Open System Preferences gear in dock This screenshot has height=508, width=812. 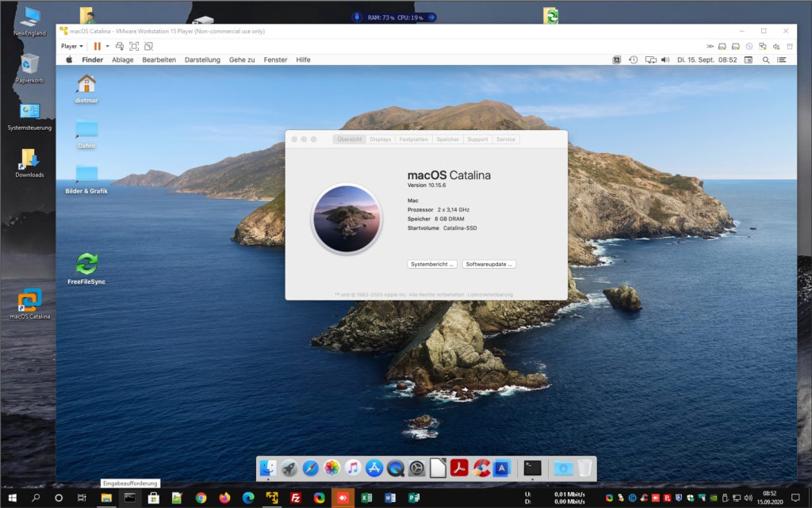click(x=416, y=468)
